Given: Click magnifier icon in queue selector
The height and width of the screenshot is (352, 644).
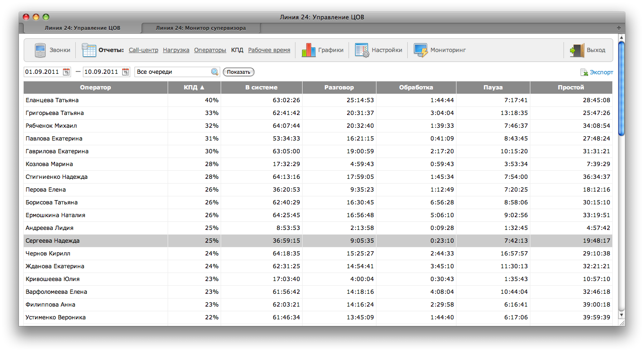Looking at the screenshot, I should click(215, 72).
